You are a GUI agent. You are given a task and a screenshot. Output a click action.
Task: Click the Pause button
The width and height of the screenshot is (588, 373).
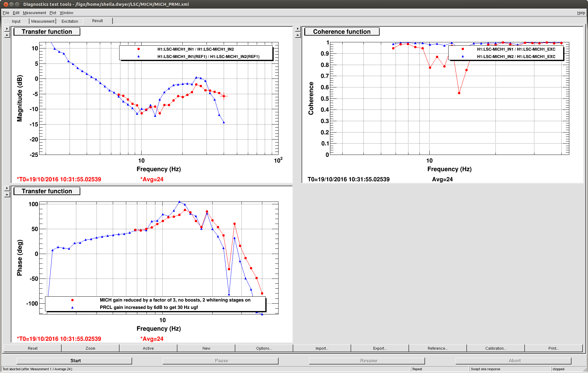point(221,361)
